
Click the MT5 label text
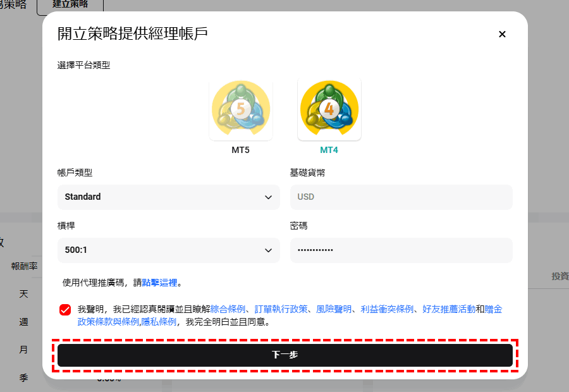tap(241, 150)
